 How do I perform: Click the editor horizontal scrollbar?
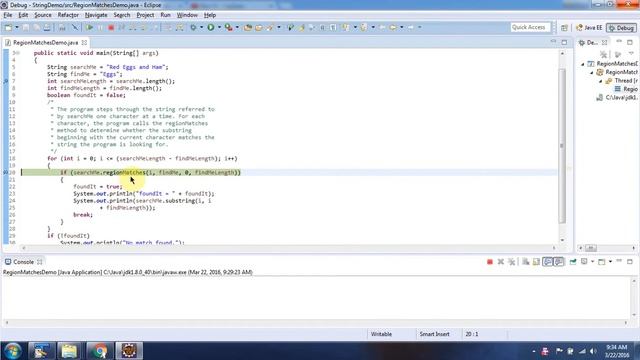tap(288, 248)
